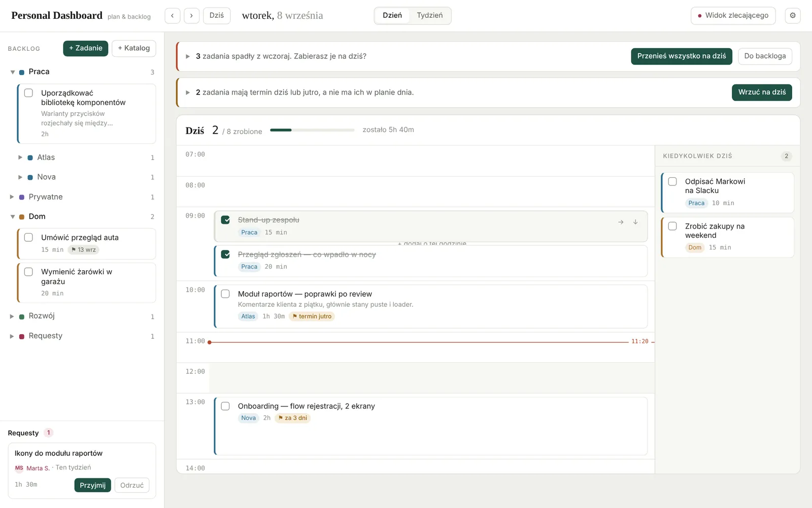
Task: Check Moduł raportów task
Action: (225, 294)
